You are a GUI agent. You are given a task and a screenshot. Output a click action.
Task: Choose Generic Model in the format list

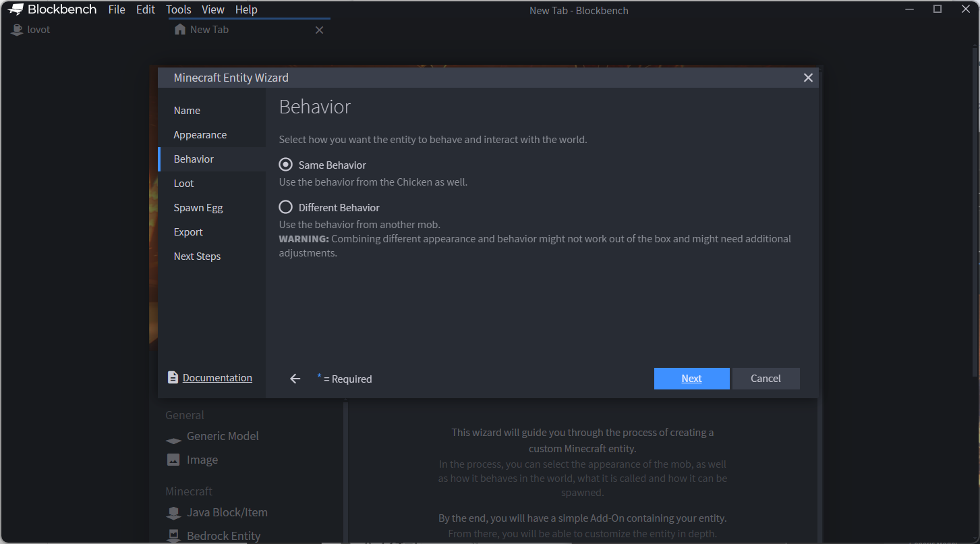click(x=223, y=436)
